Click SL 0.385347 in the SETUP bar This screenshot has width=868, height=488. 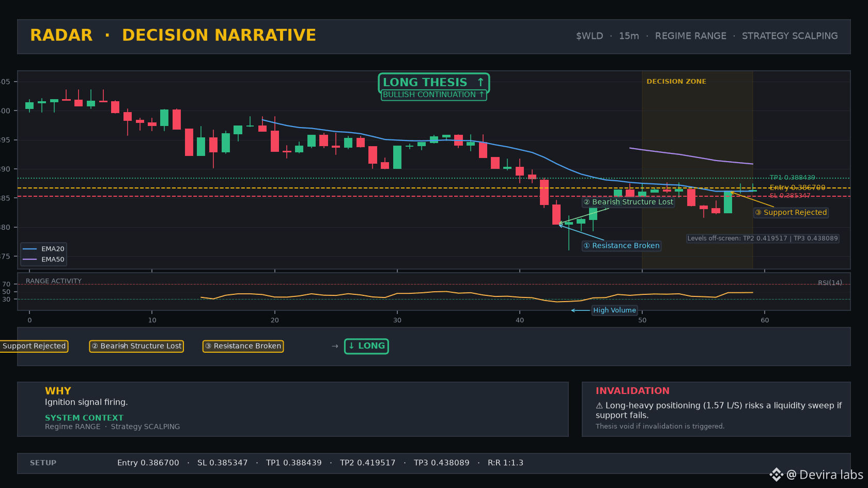[x=223, y=463]
